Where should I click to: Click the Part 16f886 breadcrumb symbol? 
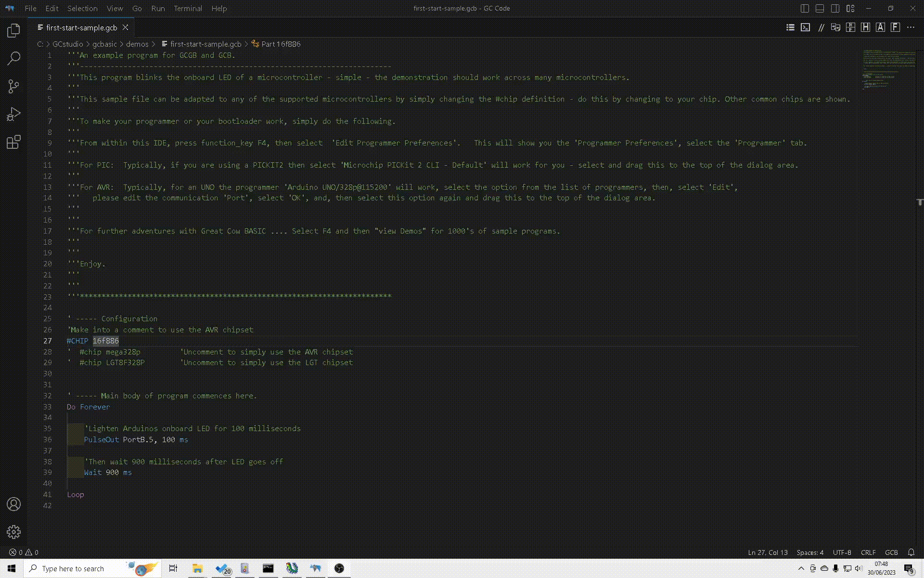pos(276,44)
